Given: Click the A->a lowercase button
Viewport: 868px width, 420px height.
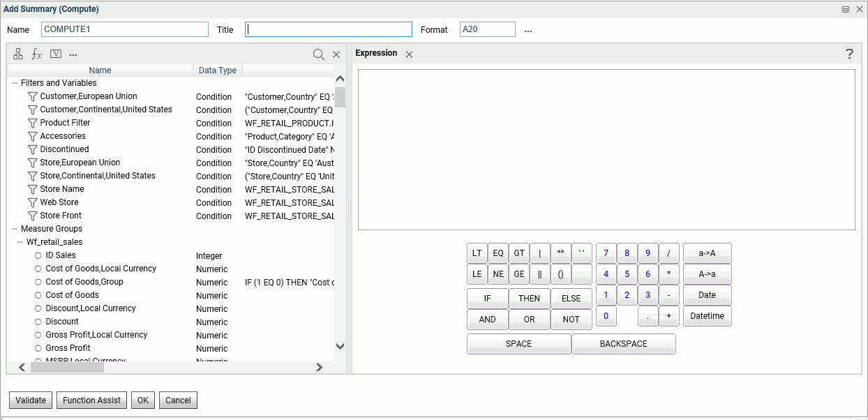Looking at the screenshot, I should click(x=708, y=274).
